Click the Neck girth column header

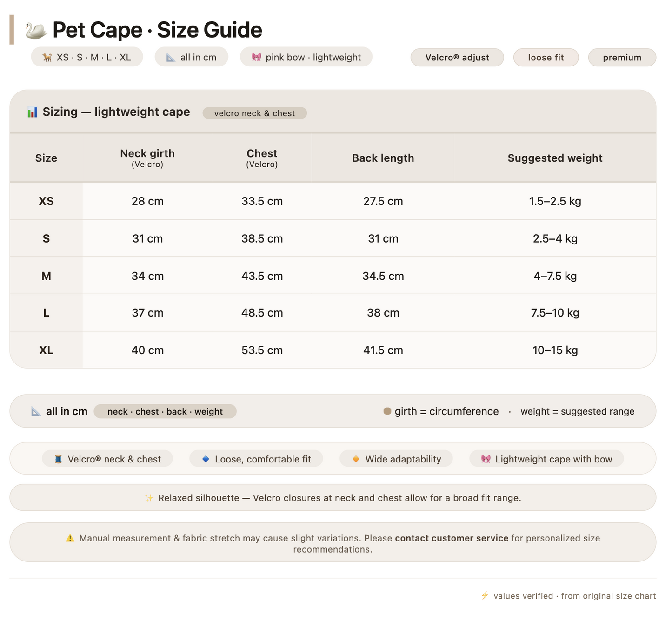(x=147, y=158)
